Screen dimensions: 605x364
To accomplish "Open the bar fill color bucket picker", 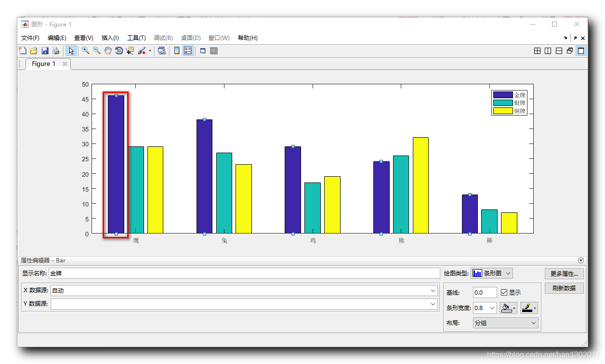I will point(508,308).
